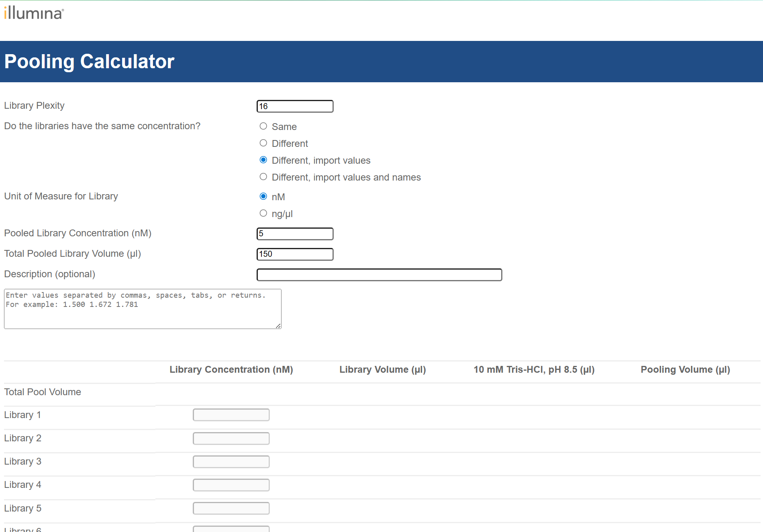Click the Pooling Volume (µl) column header
The height and width of the screenshot is (532, 763).
[x=685, y=370]
